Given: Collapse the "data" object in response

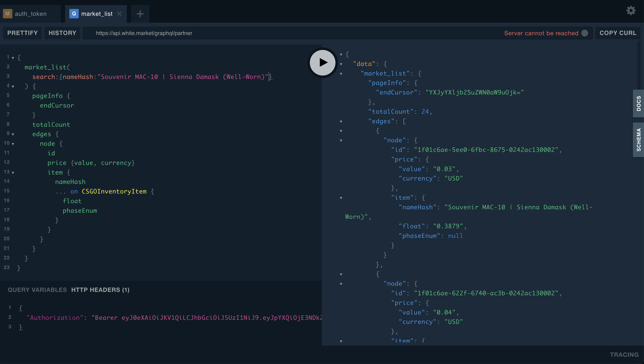Looking at the screenshot, I should tap(341, 64).
